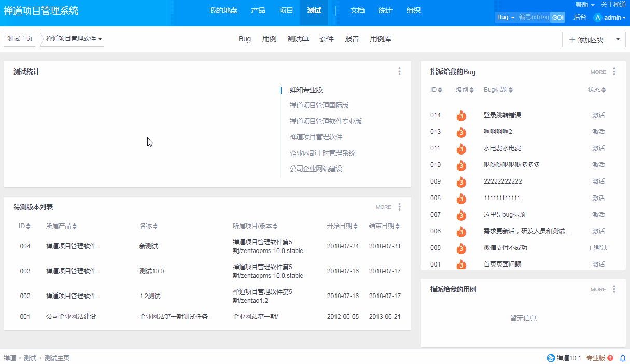Click the 添加区块 button

(x=585, y=39)
